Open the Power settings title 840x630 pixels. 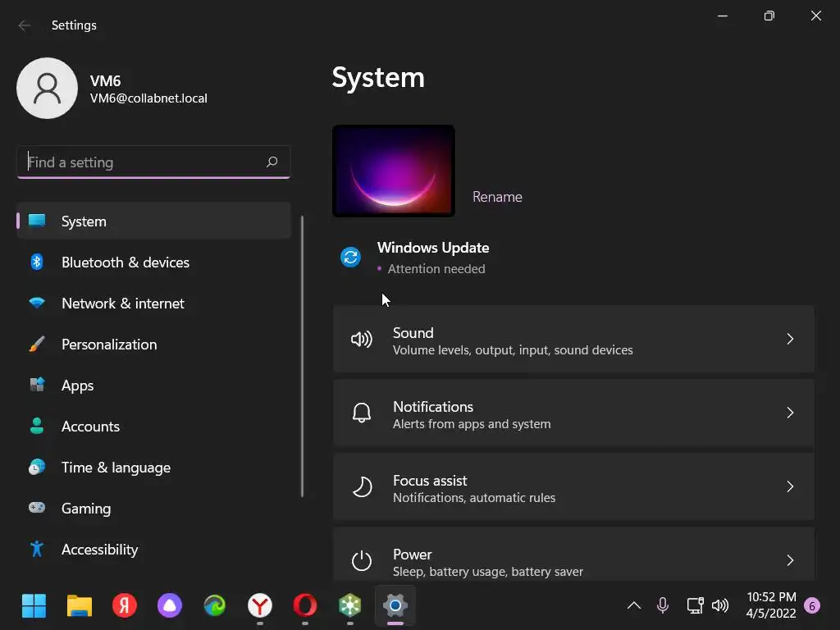[x=412, y=555]
